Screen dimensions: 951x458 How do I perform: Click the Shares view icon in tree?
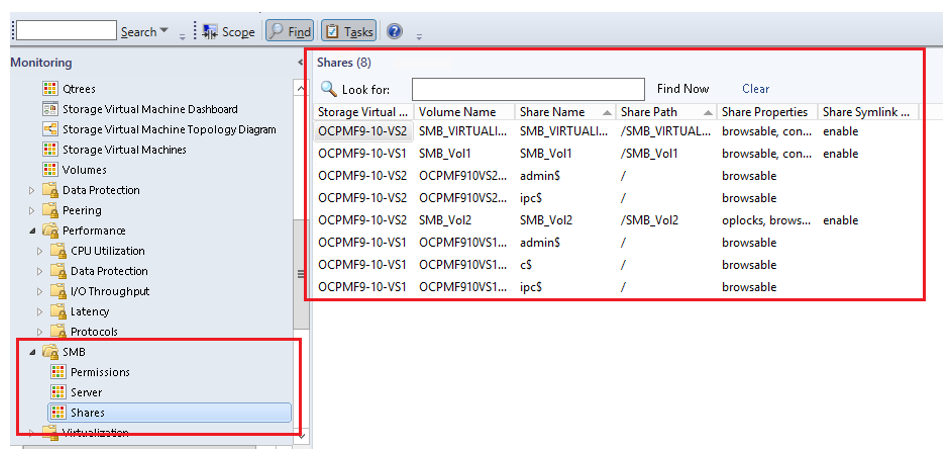pyautogui.click(x=58, y=413)
